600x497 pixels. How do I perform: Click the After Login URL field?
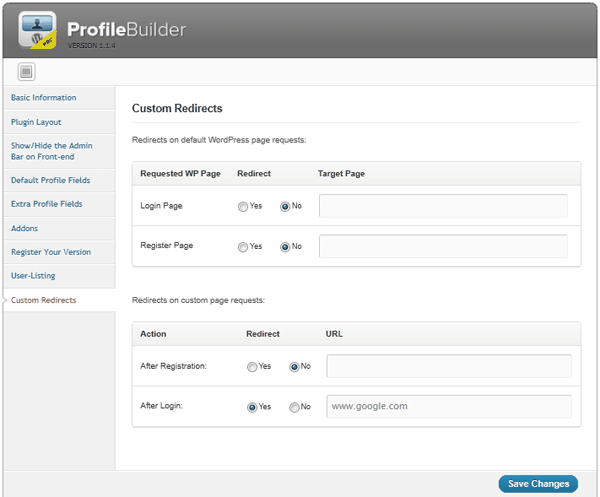click(449, 406)
